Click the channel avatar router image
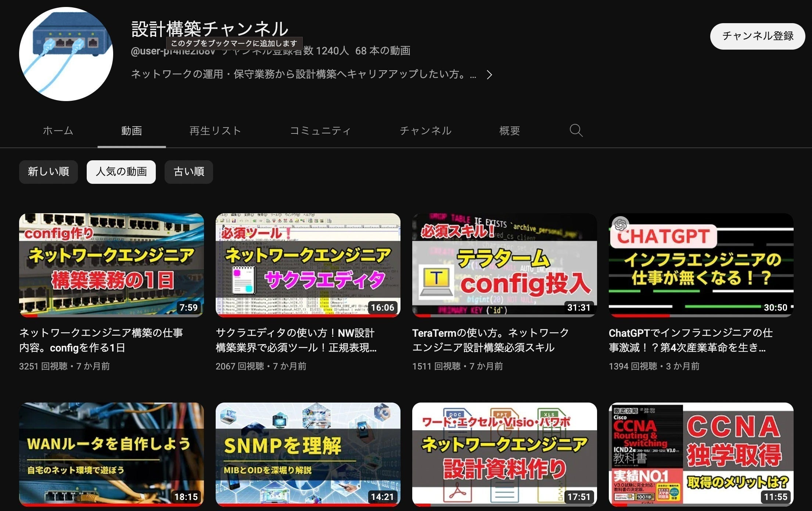The width and height of the screenshot is (812, 511). click(x=66, y=54)
